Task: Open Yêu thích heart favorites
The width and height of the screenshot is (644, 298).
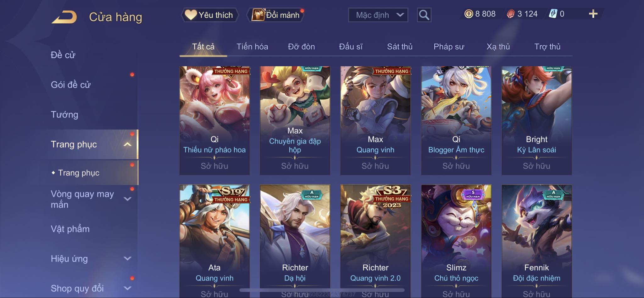Action: tap(209, 15)
